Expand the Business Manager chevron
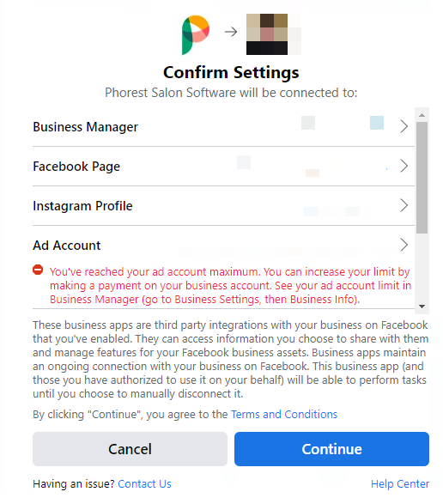Image resolution: width=443 pixels, height=504 pixels. (404, 126)
